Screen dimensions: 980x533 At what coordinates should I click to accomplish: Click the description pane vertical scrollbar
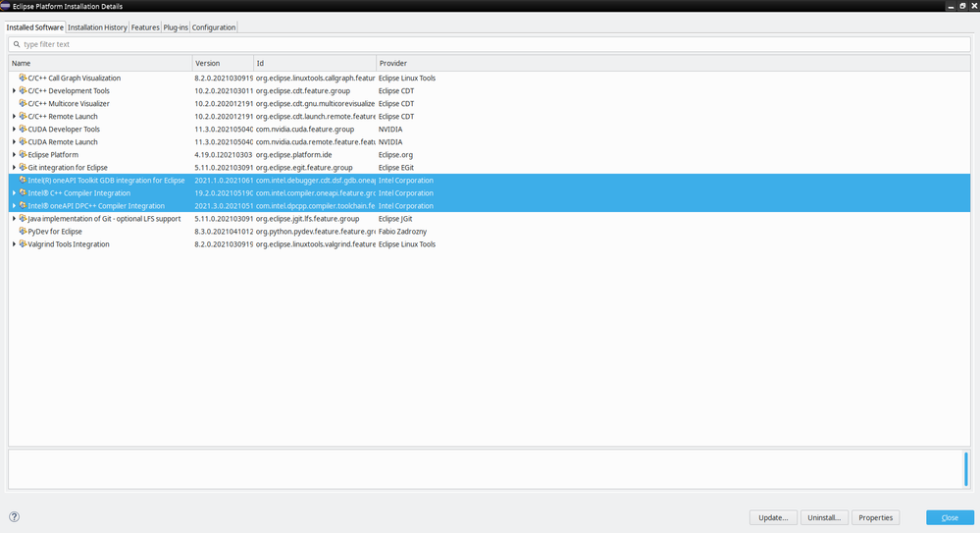[x=965, y=468]
